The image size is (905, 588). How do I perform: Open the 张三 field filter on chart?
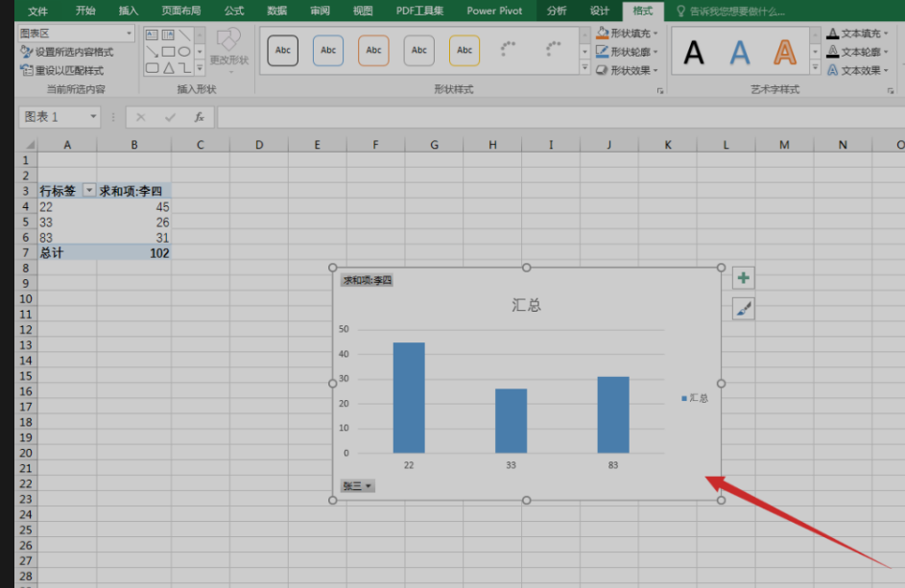(x=358, y=486)
